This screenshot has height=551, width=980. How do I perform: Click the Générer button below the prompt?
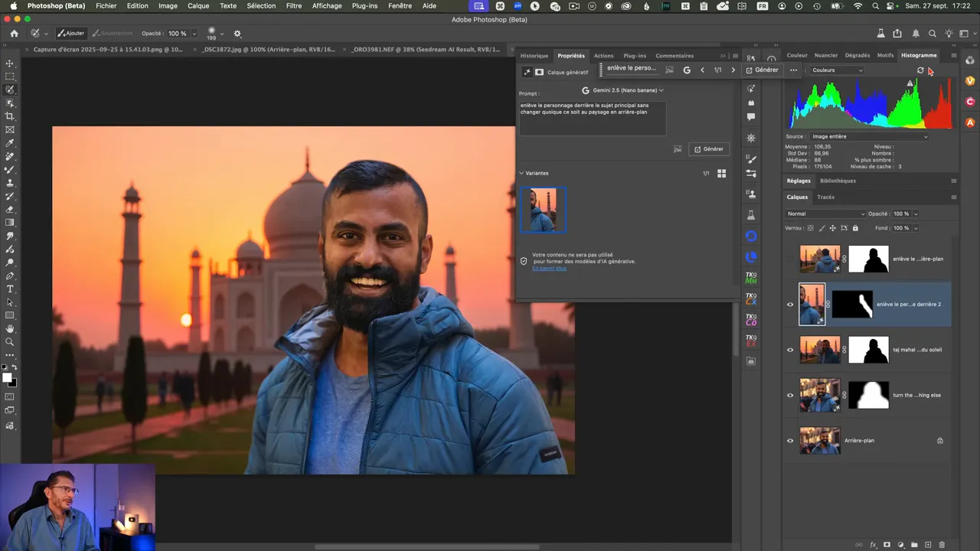point(708,149)
